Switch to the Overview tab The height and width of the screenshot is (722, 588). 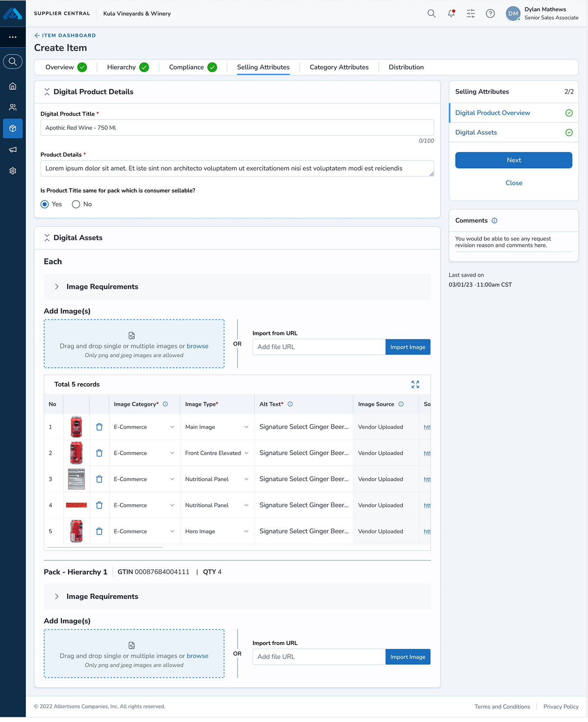point(66,68)
